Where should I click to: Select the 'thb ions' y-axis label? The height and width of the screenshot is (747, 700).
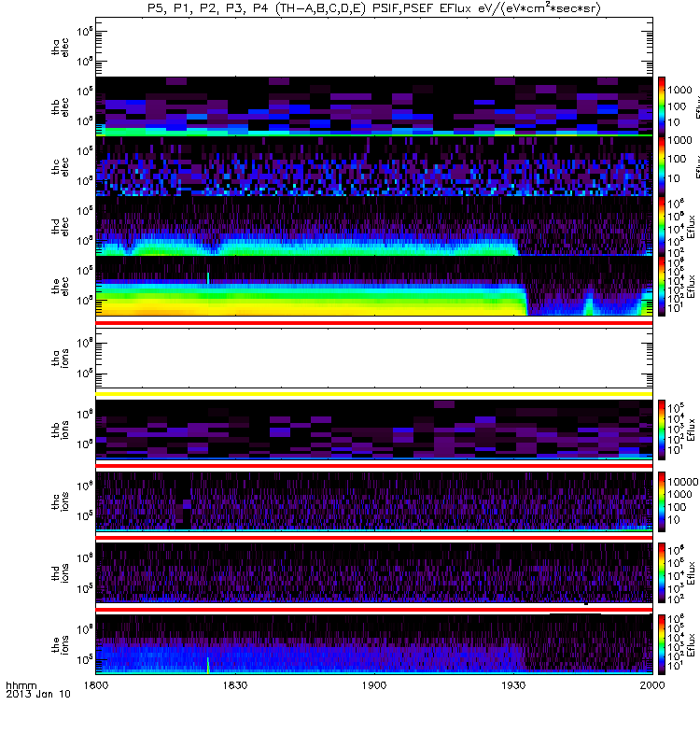tap(61, 430)
